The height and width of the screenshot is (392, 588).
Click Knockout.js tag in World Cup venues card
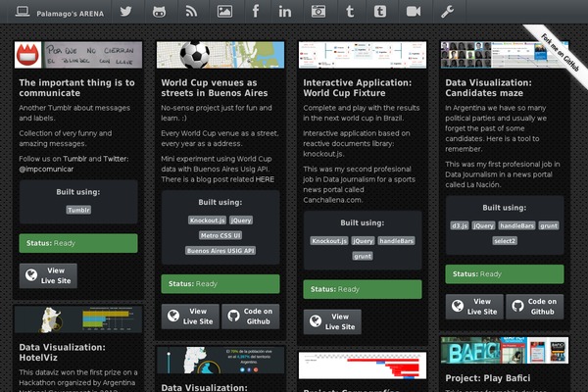[x=207, y=220]
